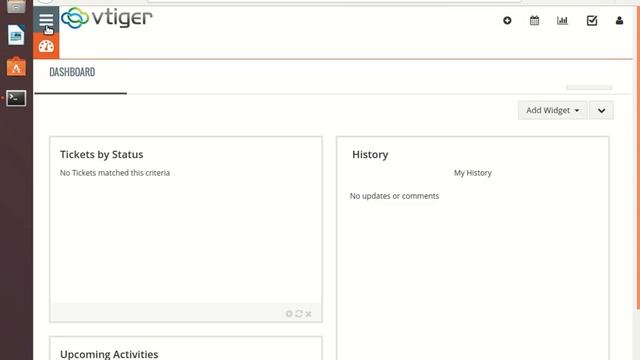Click the Upcoming Activities widget title
This screenshot has width=640, height=360.
tap(109, 354)
